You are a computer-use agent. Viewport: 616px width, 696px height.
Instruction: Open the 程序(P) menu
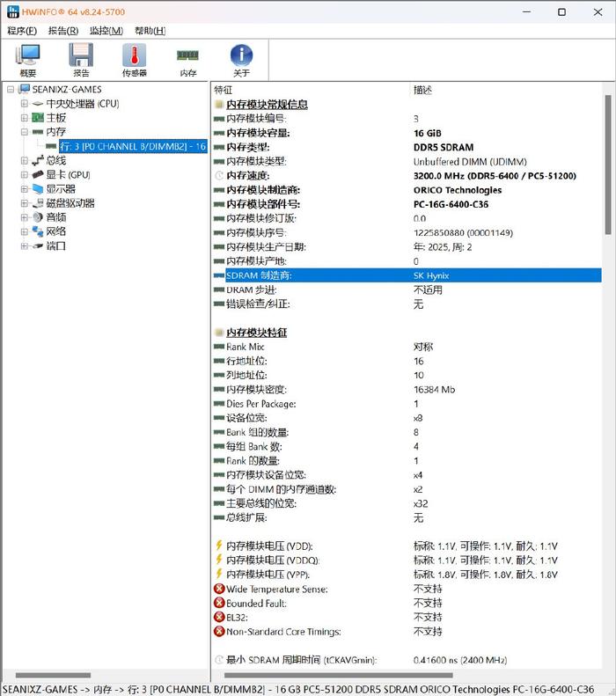click(x=22, y=31)
